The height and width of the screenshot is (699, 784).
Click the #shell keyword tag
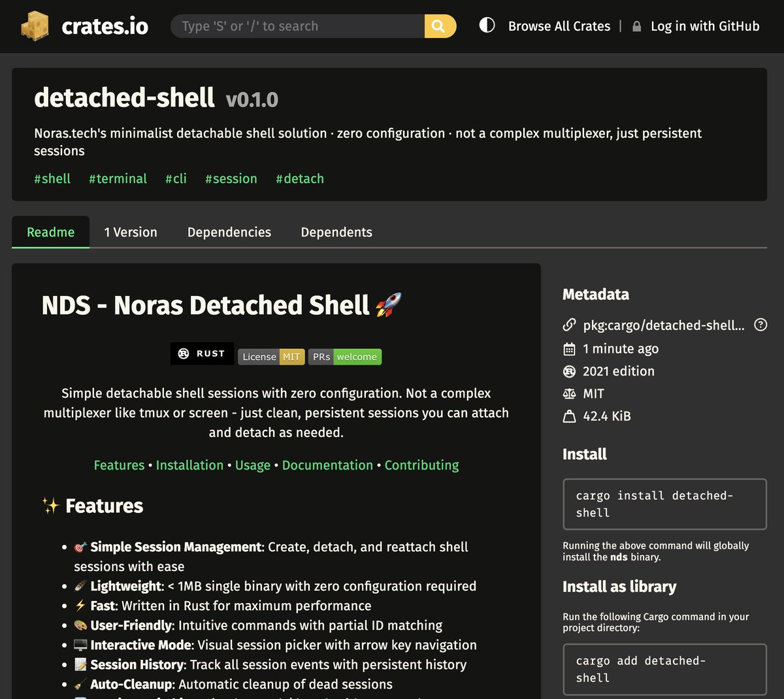click(x=52, y=178)
